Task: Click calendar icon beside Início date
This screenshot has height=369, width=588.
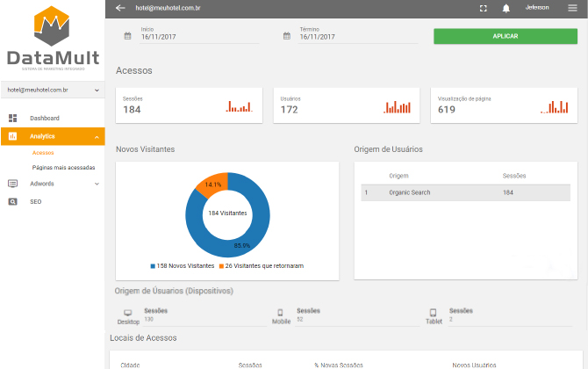Action: pos(127,36)
